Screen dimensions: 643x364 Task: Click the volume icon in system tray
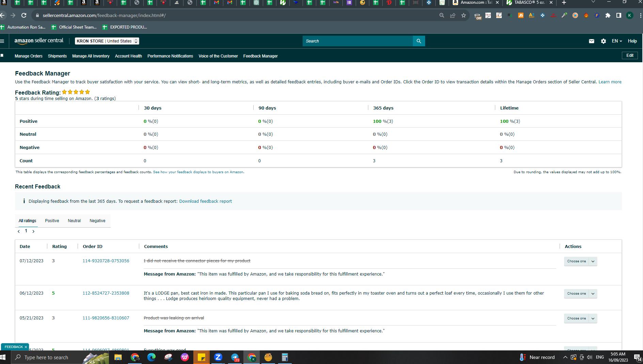pyautogui.click(x=590, y=357)
